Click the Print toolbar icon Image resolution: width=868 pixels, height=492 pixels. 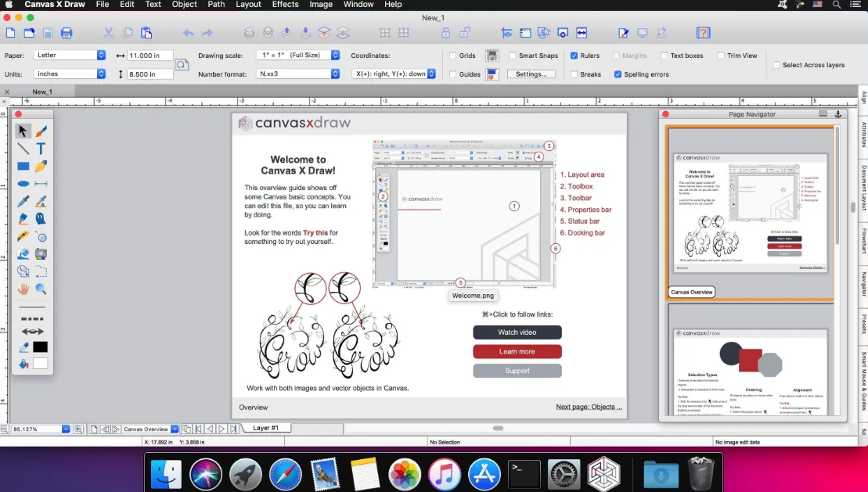point(67,33)
